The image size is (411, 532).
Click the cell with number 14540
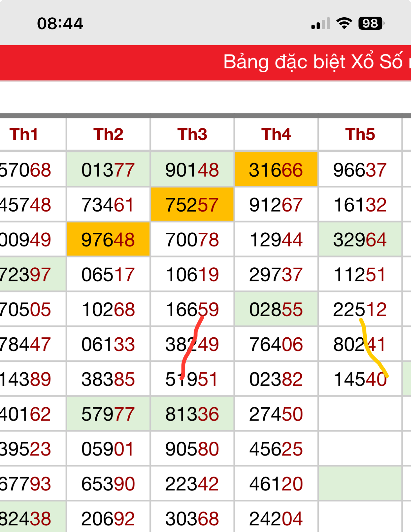[360, 379]
